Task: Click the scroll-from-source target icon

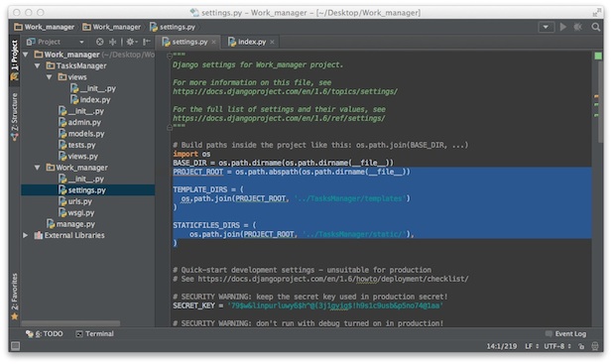Action: tap(100, 42)
